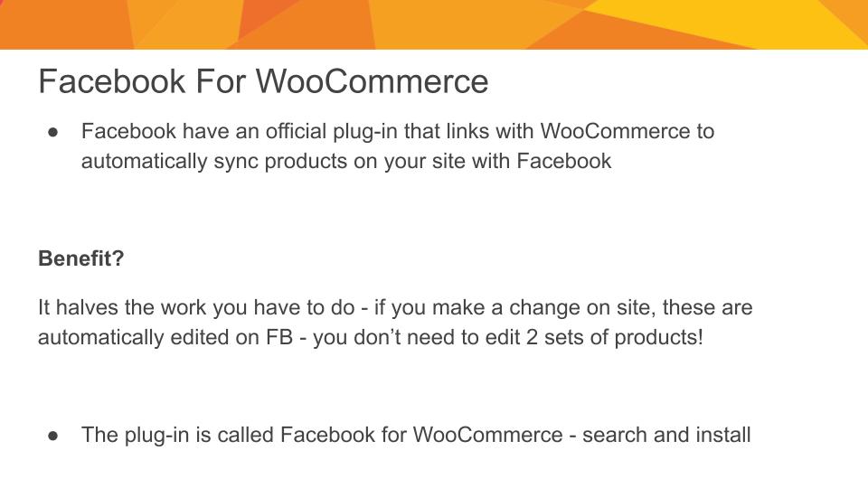Screen dimensions: 868x488
Task: Click the phrase search and install
Action: (666, 435)
